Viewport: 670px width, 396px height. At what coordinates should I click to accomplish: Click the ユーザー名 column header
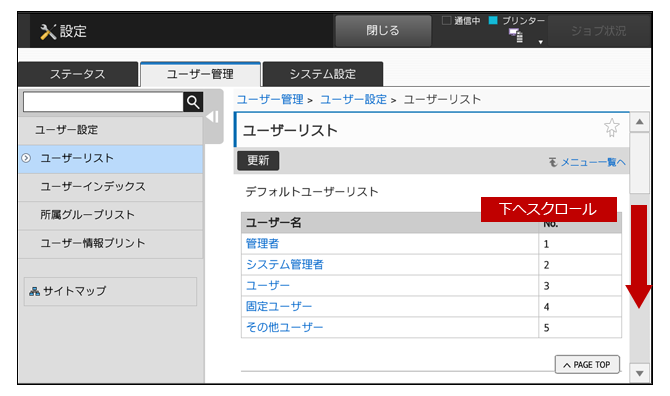[390, 223]
